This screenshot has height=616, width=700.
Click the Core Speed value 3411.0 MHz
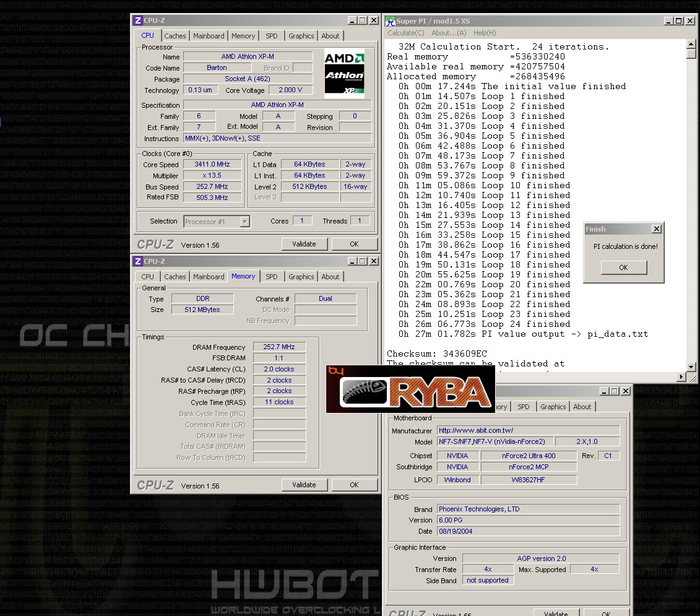pos(212,165)
